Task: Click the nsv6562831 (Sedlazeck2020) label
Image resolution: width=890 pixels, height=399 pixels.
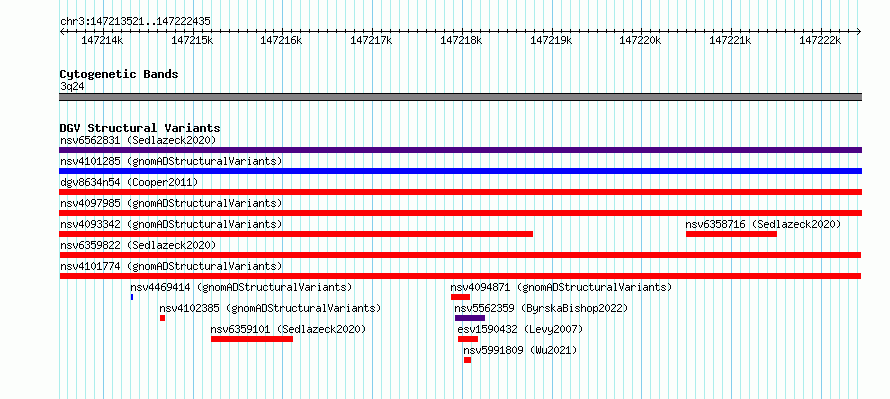Action: coord(138,140)
